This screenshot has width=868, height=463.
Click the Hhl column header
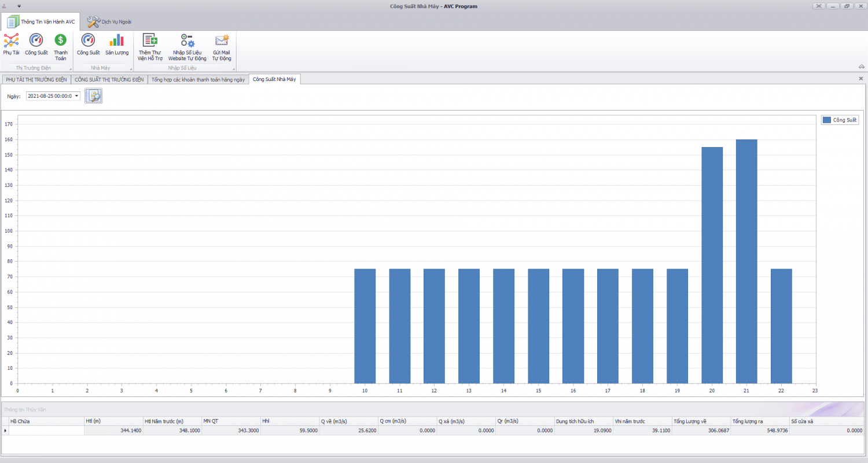[290, 421]
